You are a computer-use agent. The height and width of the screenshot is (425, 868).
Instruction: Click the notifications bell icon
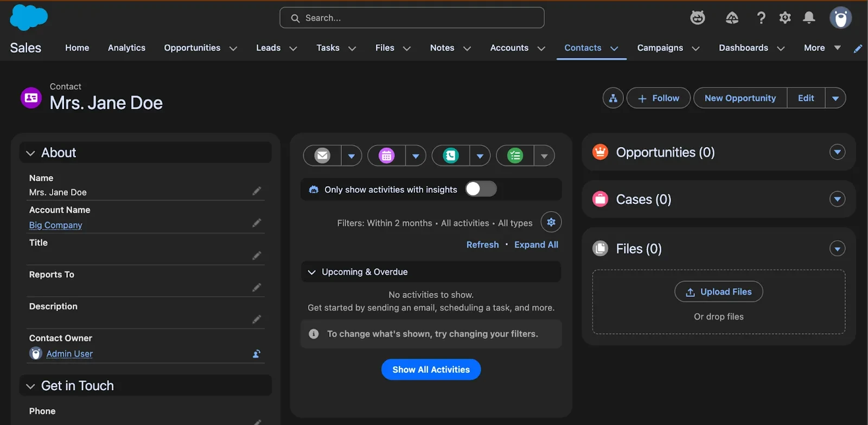[x=809, y=18]
